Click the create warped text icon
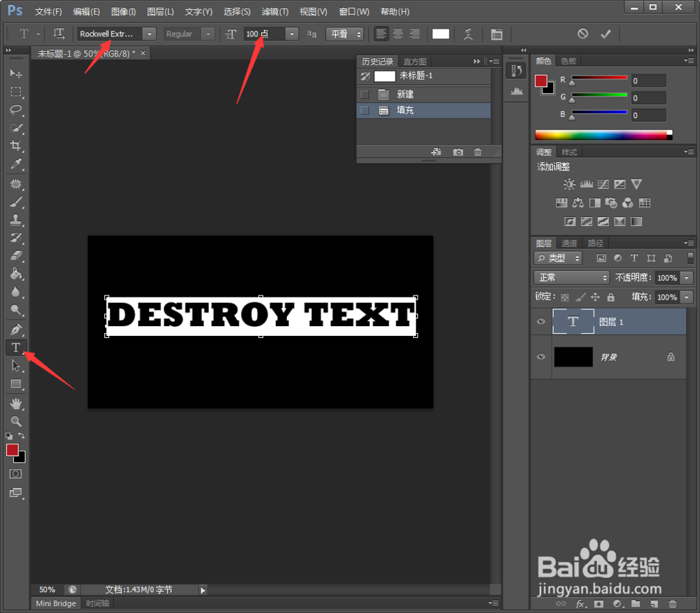 click(x=468, y=34)
